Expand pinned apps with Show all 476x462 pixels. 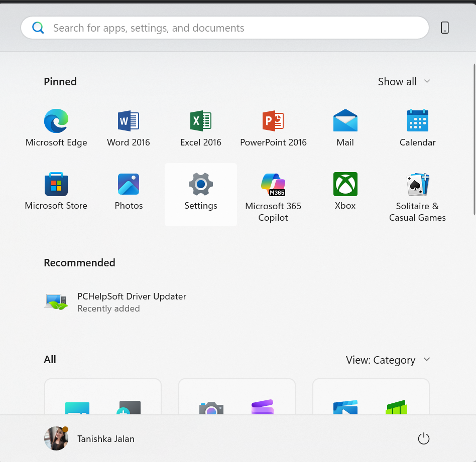(404, 82)
